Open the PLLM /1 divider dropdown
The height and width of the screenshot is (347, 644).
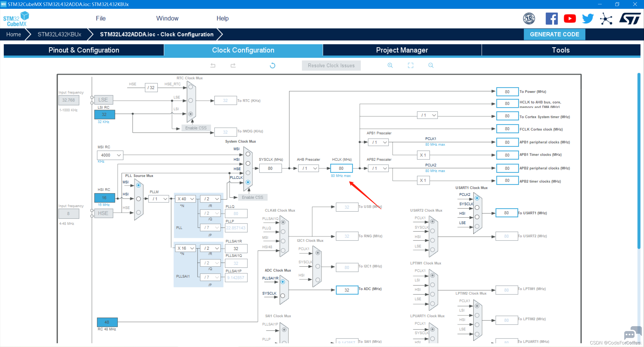click(x=159, y=199)
